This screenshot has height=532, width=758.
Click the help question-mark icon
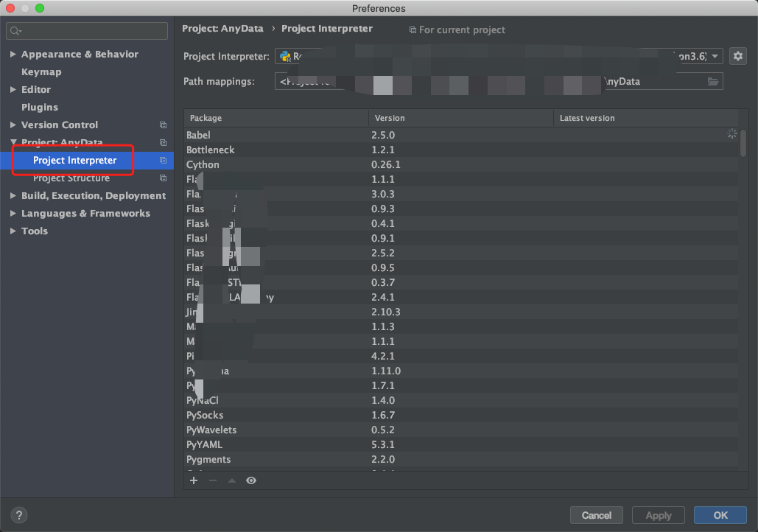pyautogui.click(x=18, y=515)
